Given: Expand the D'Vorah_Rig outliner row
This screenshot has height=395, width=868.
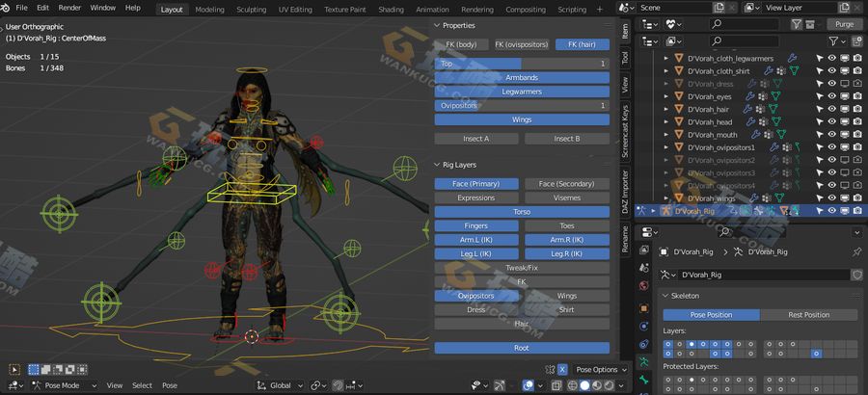Looking at the screenshot, I should tap(653, 211).
